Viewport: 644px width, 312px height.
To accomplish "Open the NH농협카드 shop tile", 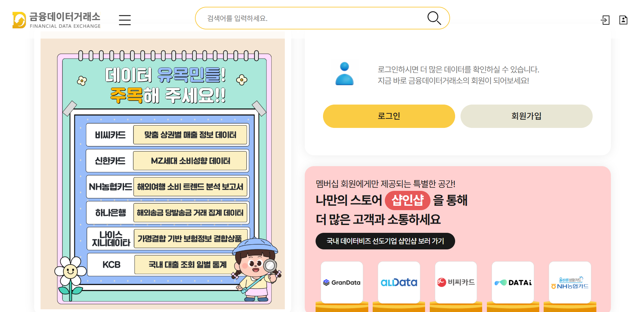I will [570, 282].
